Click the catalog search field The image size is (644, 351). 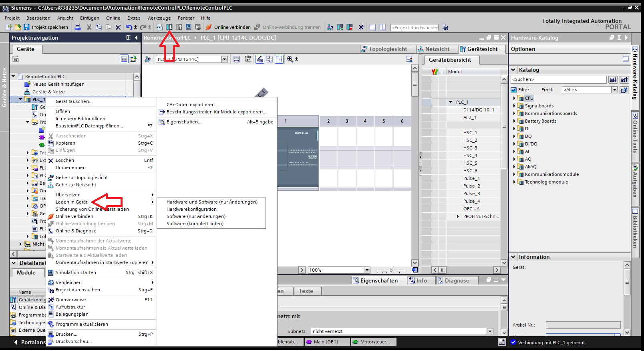559,80
